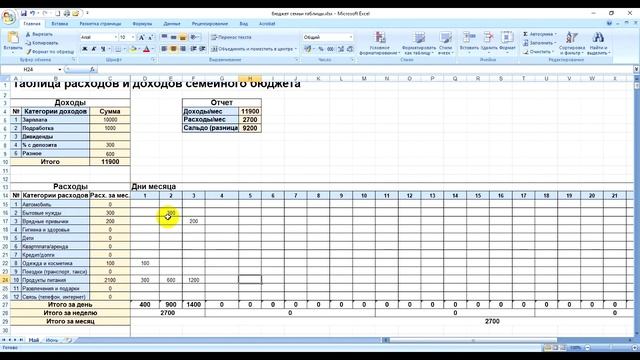Click the Name Box showing H24
The image size is (640, 360).
pos(31,69)
